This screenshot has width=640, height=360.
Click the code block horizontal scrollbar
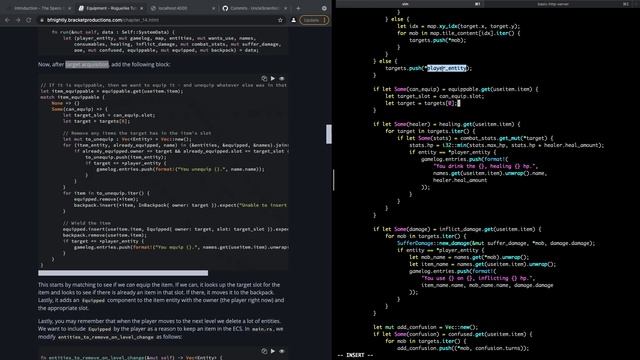pos(123,273)
